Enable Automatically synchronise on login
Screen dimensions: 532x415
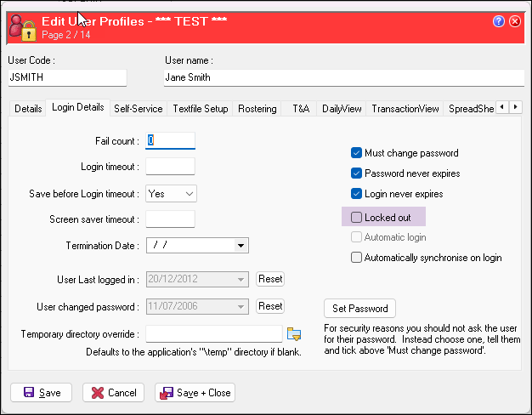[x=357, y=258]
